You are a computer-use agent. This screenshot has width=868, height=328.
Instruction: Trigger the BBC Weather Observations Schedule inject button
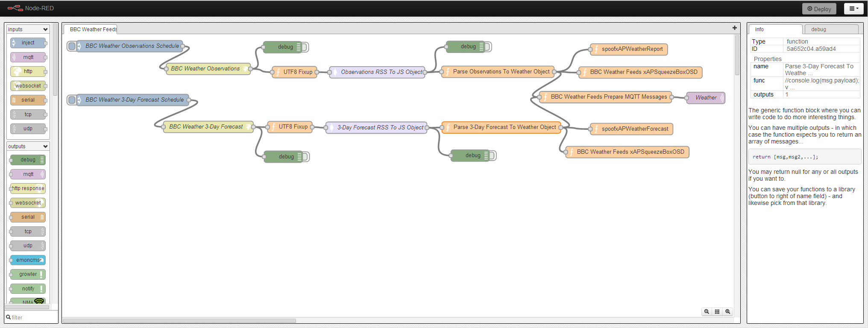[x=72, y=46]
